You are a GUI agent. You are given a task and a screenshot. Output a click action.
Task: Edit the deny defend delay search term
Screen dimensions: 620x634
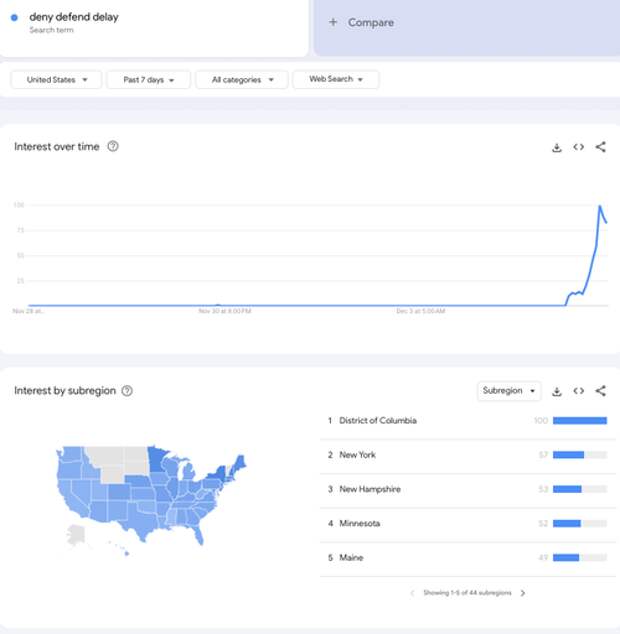coord(74,17)
